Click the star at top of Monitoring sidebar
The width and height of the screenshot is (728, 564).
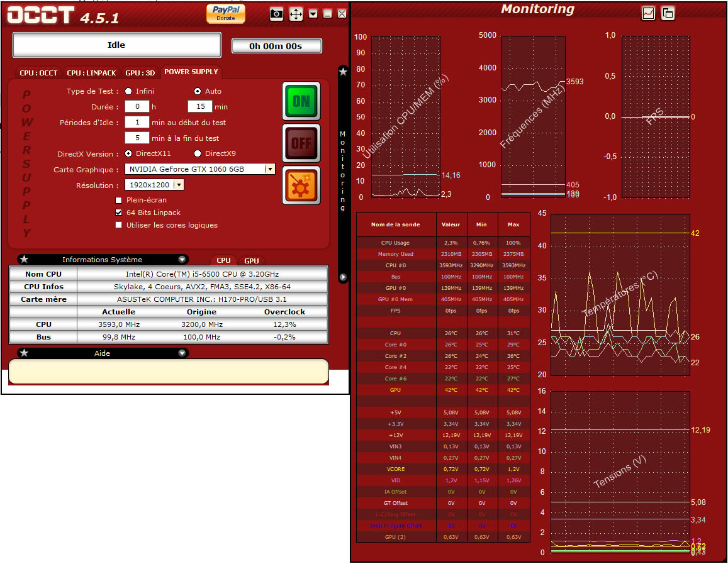(x=343, y=72)
